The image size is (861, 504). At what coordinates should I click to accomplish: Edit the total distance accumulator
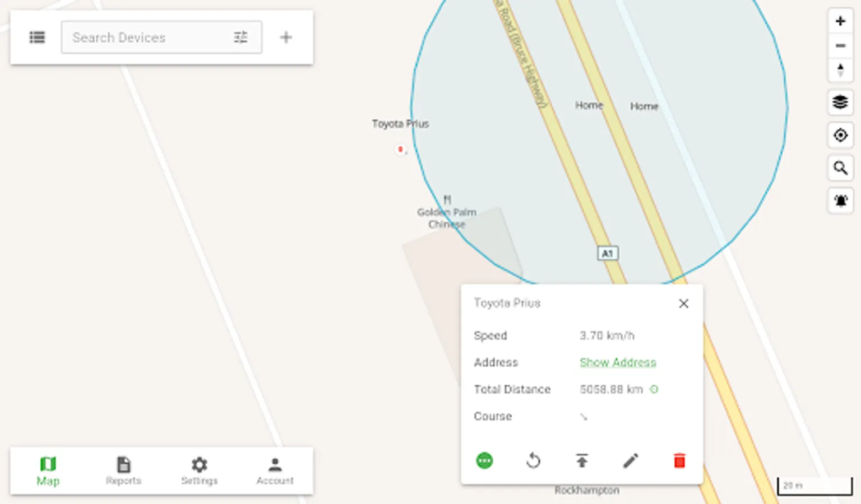pos(654,389)
